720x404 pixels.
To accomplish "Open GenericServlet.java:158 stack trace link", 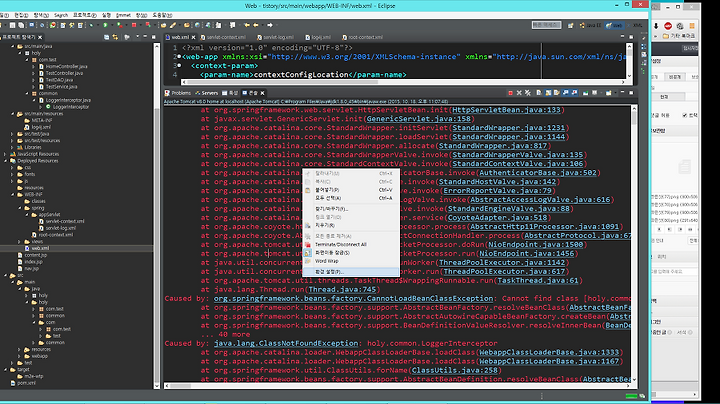I will point(418,119).
